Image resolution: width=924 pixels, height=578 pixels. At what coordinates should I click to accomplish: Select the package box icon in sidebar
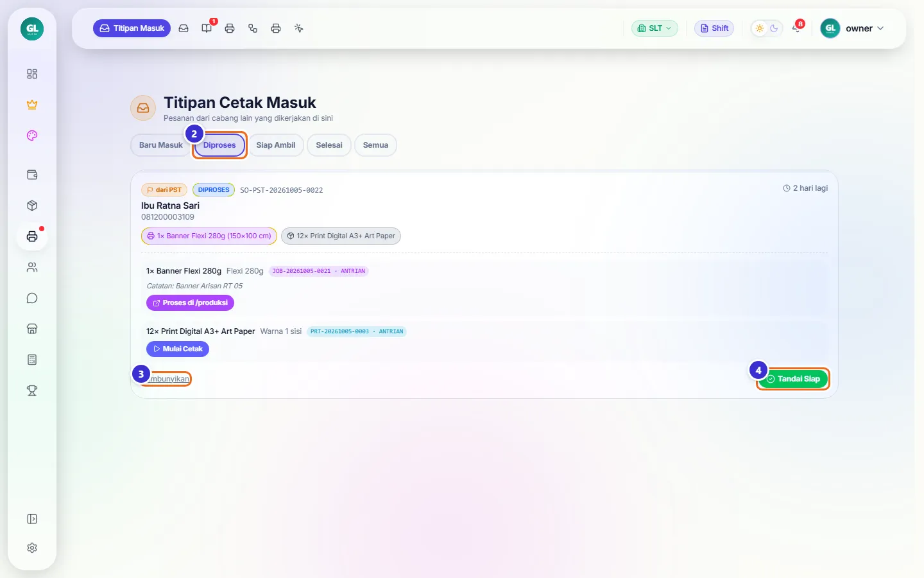point(32,206)
